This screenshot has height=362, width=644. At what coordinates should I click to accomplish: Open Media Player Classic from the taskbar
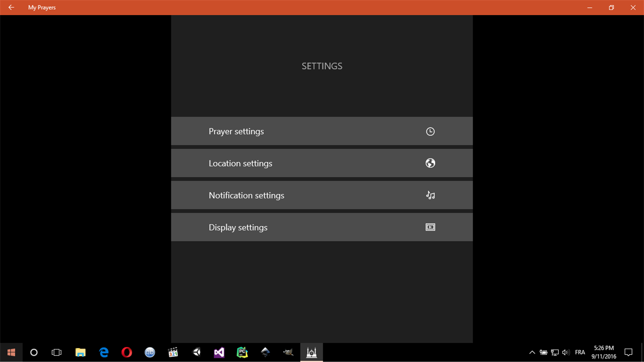[x=173, y=352]
